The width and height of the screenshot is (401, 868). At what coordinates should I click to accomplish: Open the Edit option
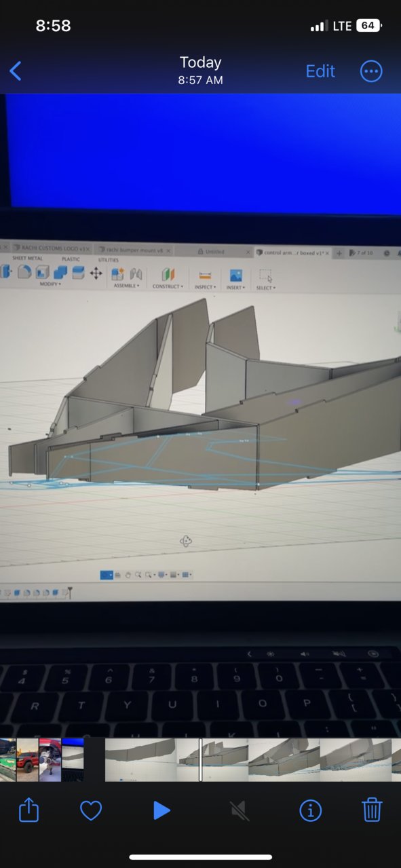pyautogui.click(x=320, y=71)
